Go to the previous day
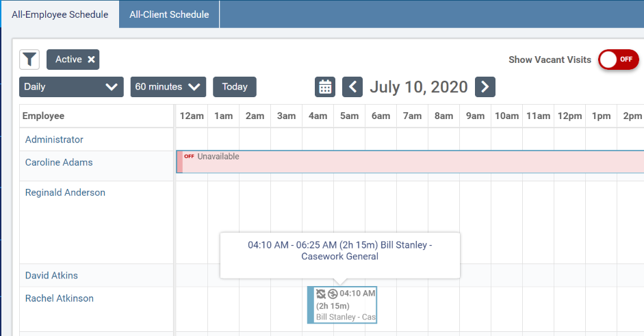This screenshot has height=336, width=644. point(352,87)
